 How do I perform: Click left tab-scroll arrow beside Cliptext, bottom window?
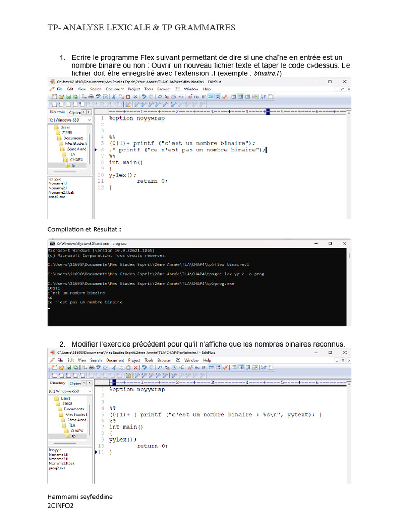[x=84, y=383]
